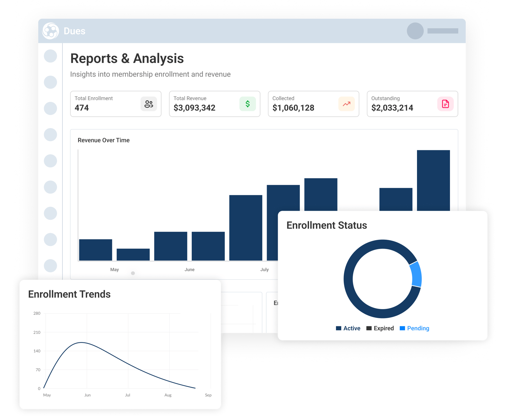Click the Jun label on Enrollment Trends axis

pos(87,395)
